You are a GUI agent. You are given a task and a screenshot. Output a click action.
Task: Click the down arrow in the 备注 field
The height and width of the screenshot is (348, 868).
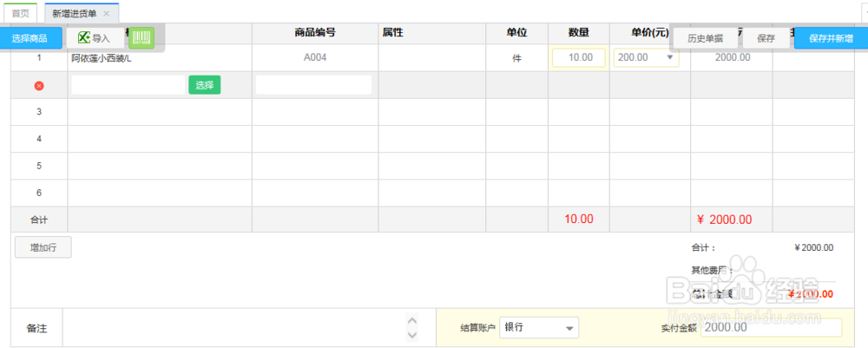pos(412,335)
